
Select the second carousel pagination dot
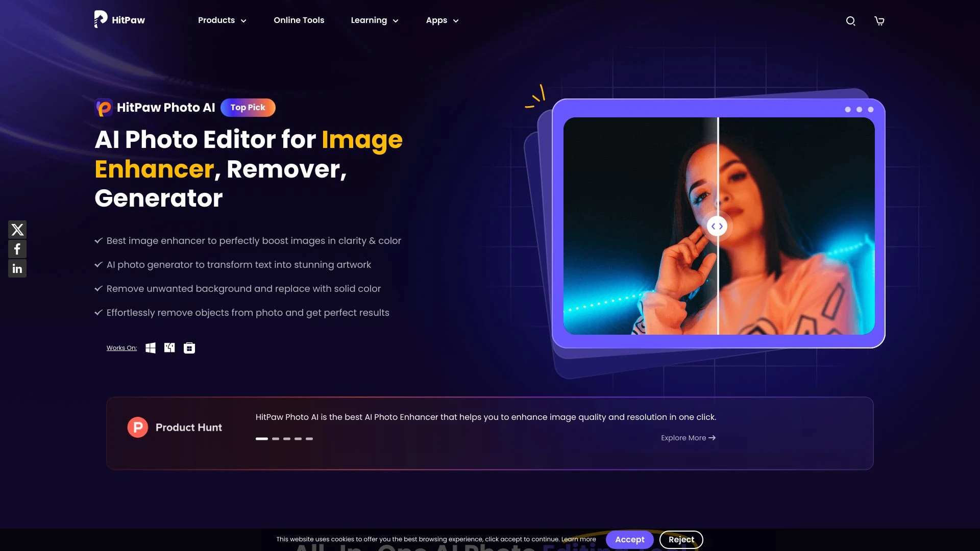pos(275,438)
